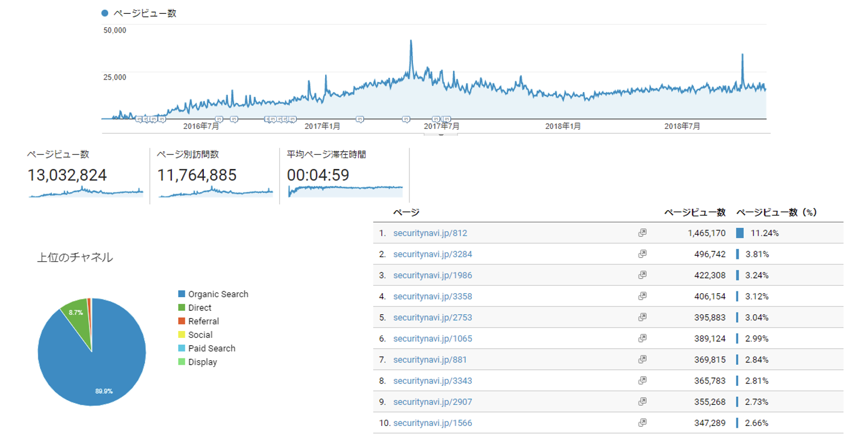Screen dimensions: 868x434
Task: Open external link icon for securitynavi.jp/1566
Action: (642, 423)
